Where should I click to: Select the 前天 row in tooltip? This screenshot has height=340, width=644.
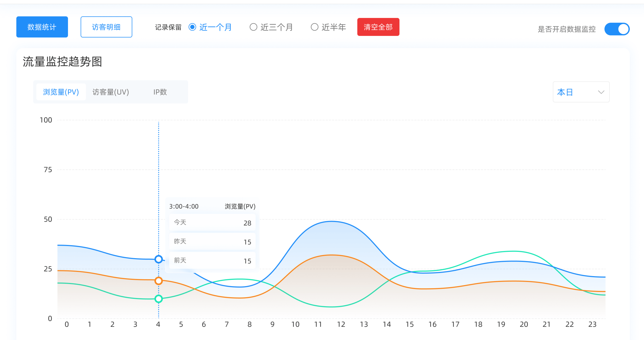[x=212, y=260]
